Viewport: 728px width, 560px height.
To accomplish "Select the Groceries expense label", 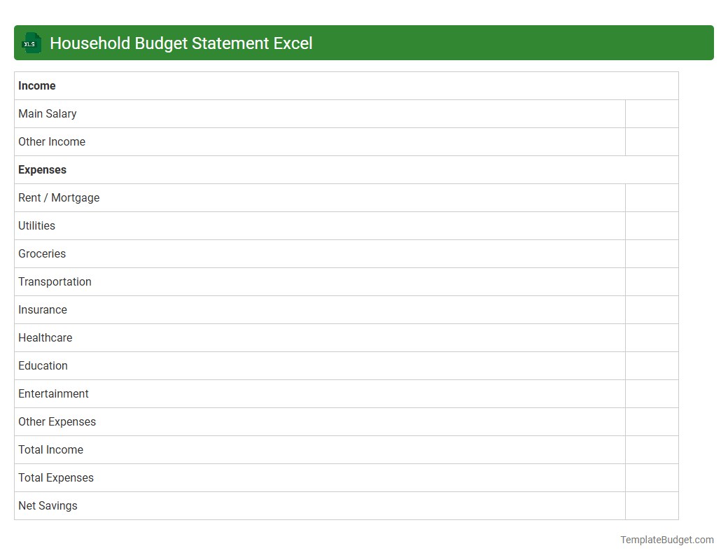I will (x=42, y=253).
